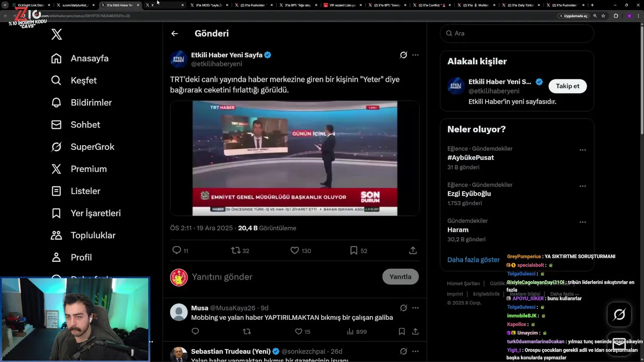Open more options for #AybükePusat trend
This screenshot has width=644, height=362.
(582, 150)
